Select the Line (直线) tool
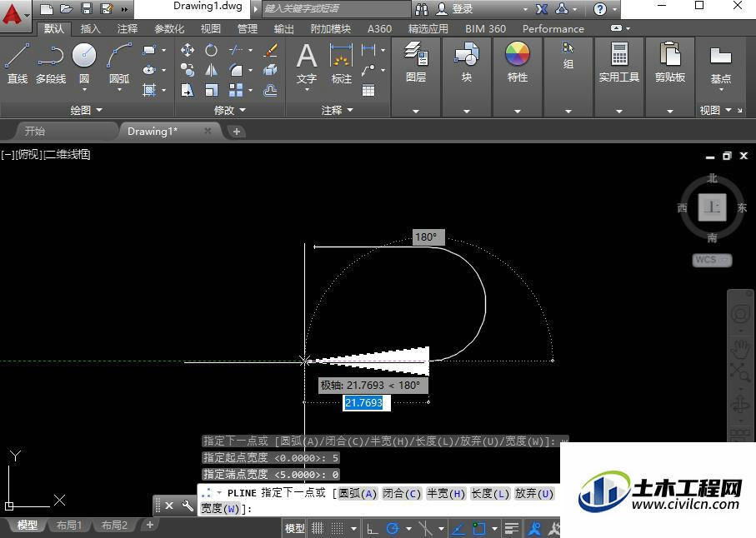The width and height of the screenshot is (756, 538). tap(18, 63)
